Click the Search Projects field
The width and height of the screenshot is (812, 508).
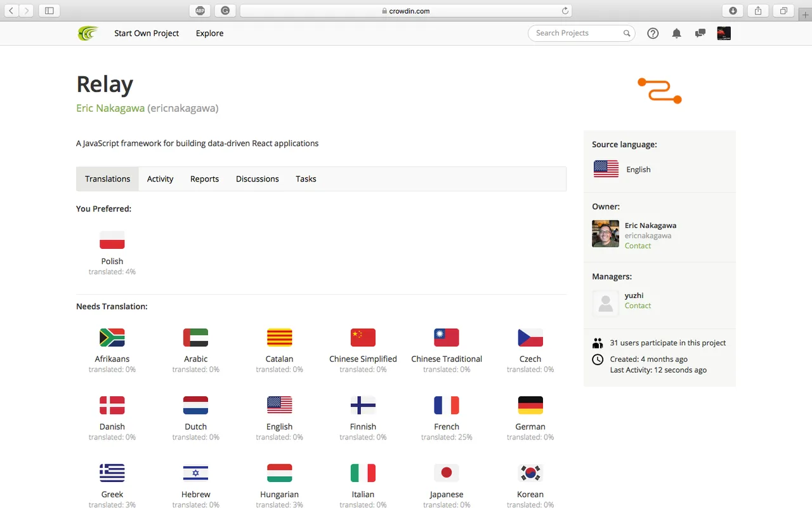coord(581,33)
